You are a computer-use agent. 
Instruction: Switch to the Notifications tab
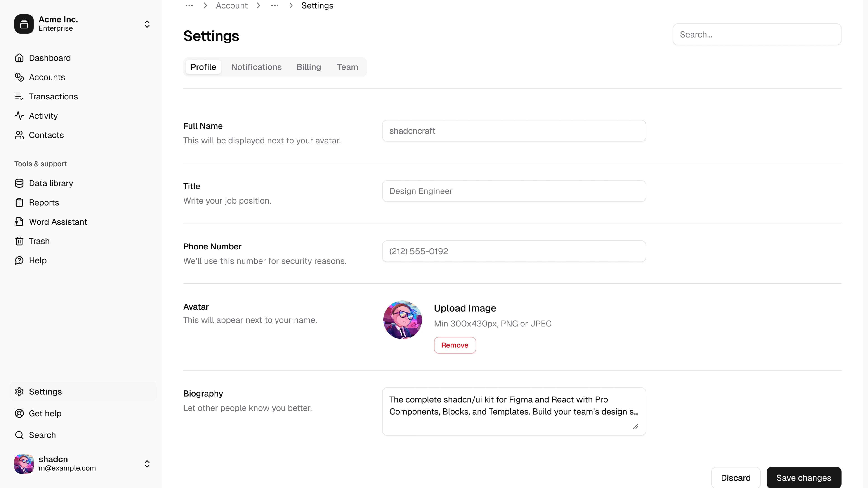coord(256,67)
